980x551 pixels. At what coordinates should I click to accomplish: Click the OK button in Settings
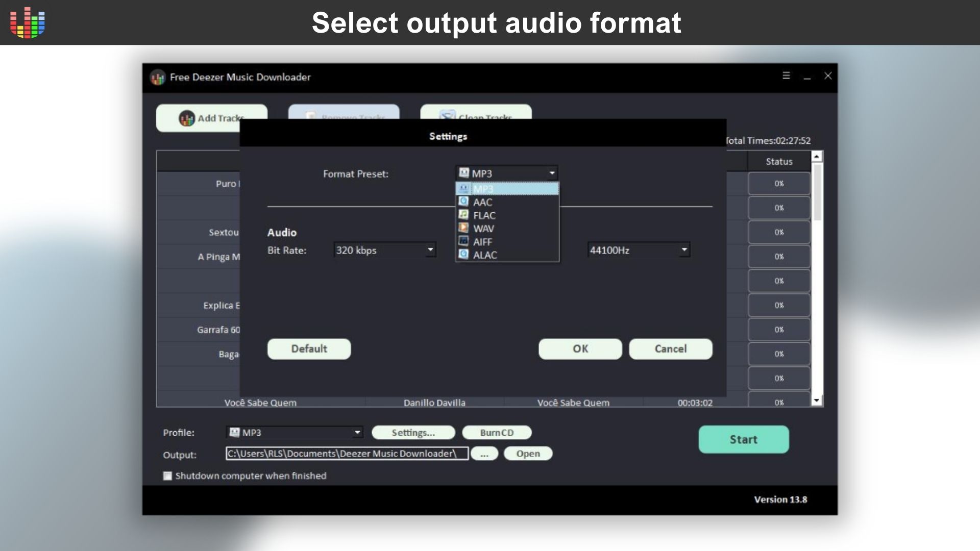580,349
